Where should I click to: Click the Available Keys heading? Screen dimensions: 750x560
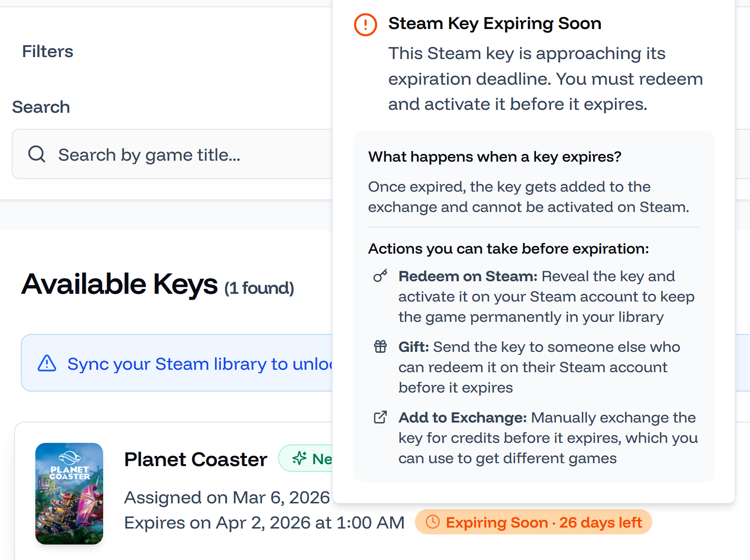click(120, 284)
